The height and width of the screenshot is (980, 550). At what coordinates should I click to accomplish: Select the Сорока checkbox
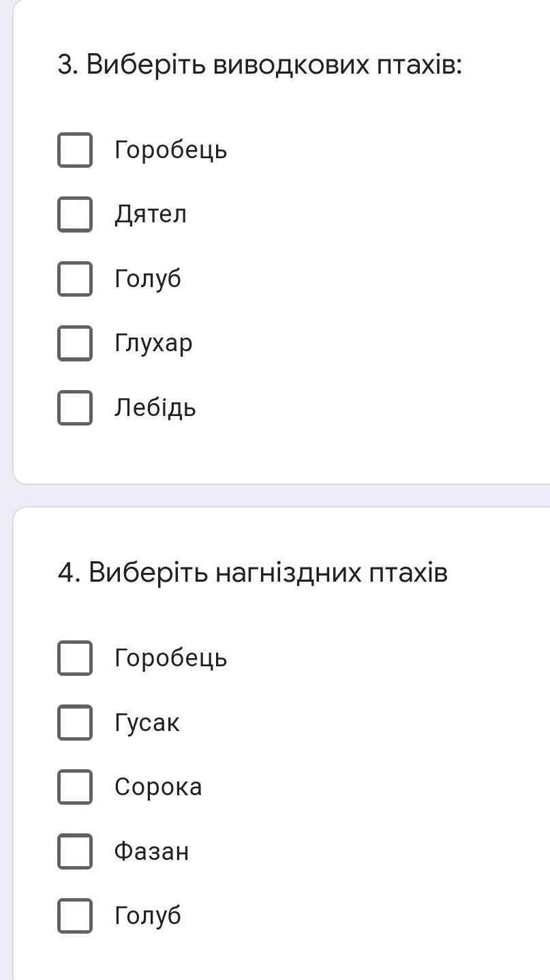[75, 787]
